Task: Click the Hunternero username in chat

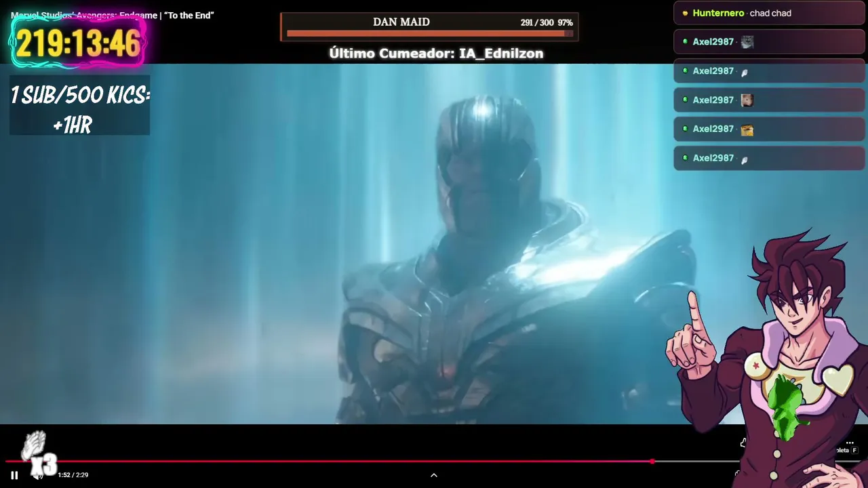Action: point(718,13)
